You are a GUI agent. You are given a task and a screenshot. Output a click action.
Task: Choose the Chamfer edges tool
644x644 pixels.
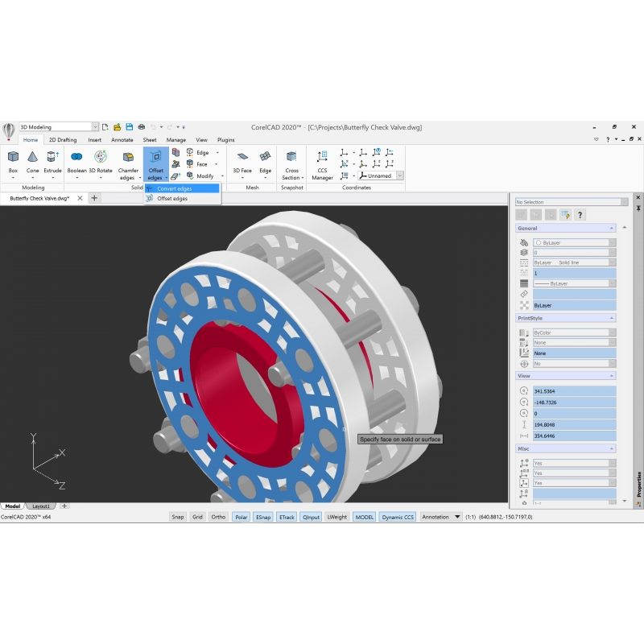point(128,164)
